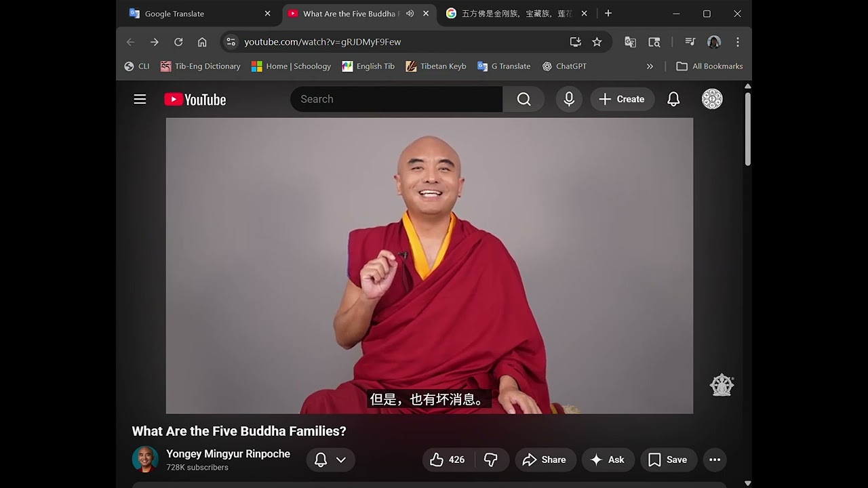This screenshot has height=488, width=868.
Task: Open the CLI bookmark
Action: coord(137,66)
